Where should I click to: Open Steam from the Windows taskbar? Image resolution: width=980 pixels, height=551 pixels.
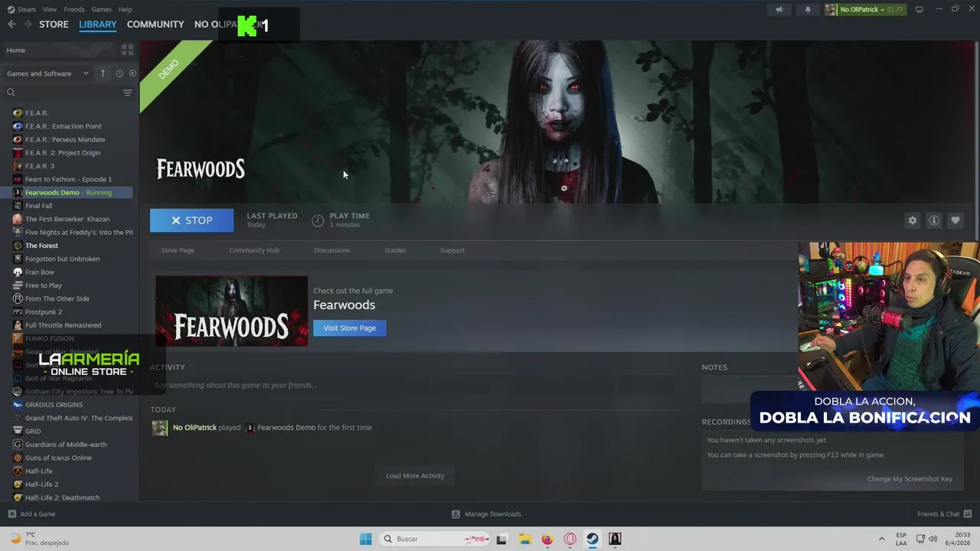(593, 539)
